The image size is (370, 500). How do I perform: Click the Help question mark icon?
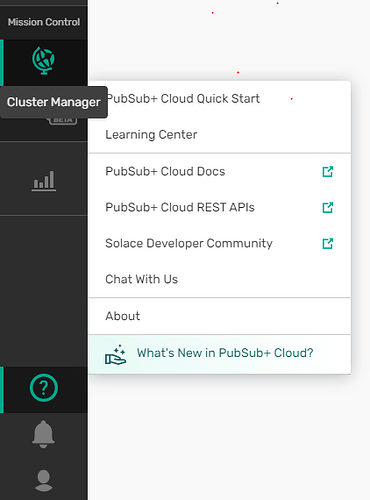pos(44,388)
